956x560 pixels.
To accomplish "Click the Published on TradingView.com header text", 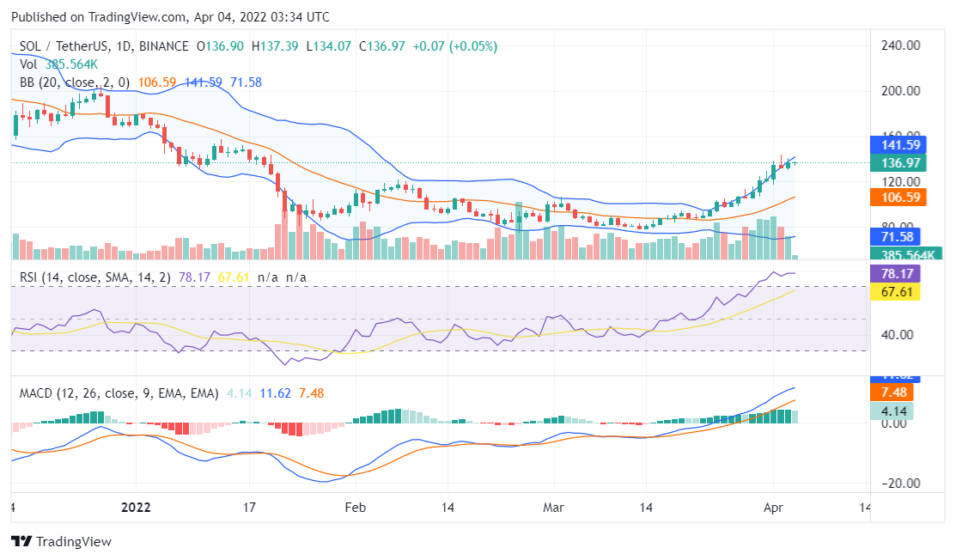I will coord(170,17).
